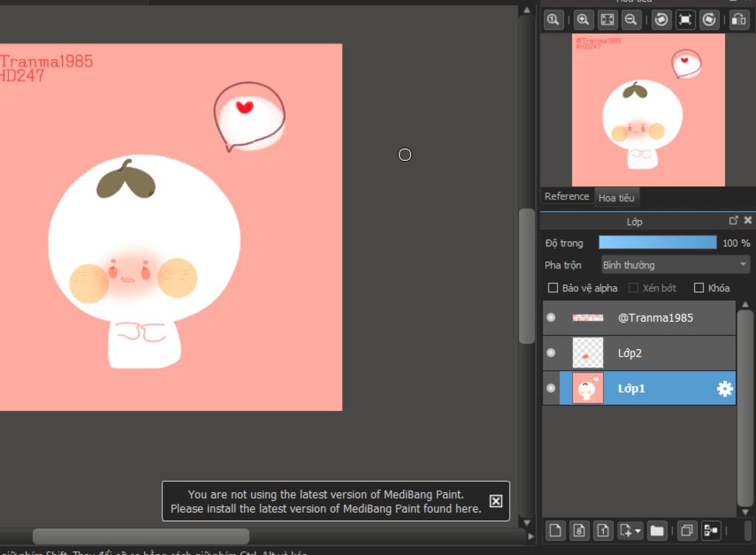Image resolution: width=756 pixels, height=555 pixels.
Task: Create a new layer folder
Action: 657,531
